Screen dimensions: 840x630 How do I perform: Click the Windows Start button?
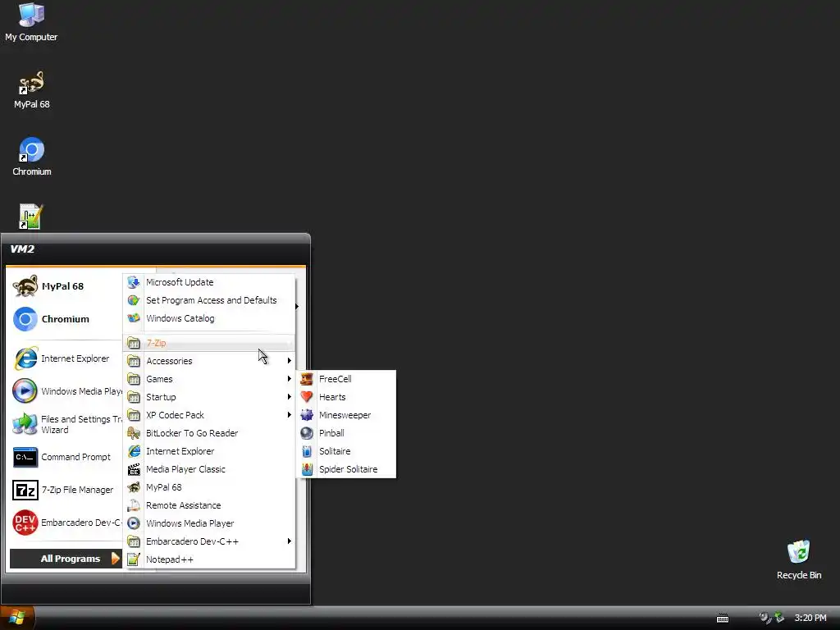coord(17,618)
